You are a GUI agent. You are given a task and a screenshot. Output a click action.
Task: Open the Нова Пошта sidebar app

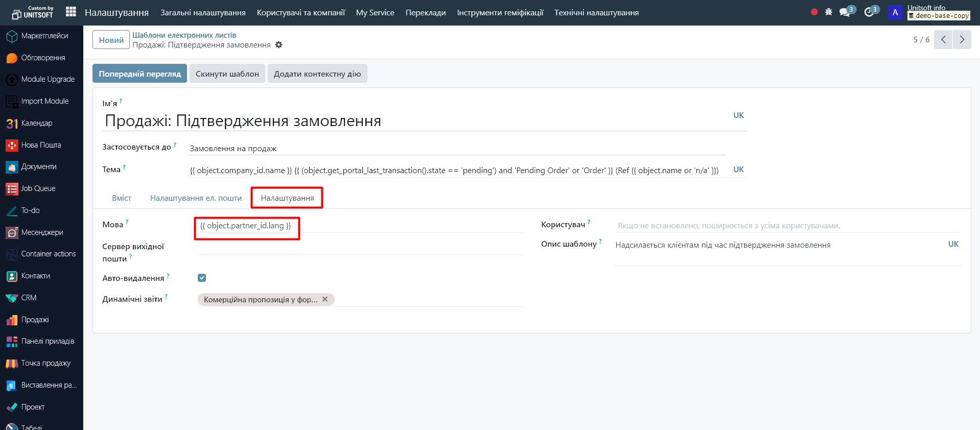[41, 145]
